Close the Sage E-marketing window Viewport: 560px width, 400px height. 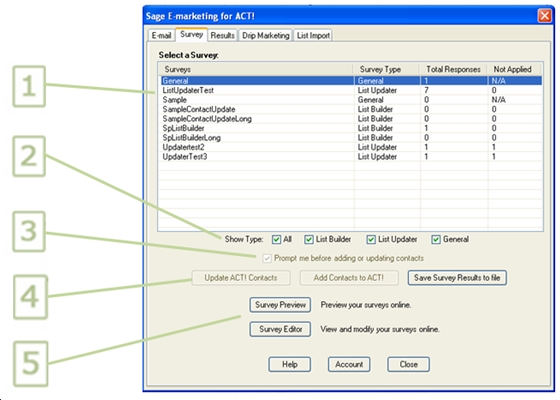(x=545, y=16)
